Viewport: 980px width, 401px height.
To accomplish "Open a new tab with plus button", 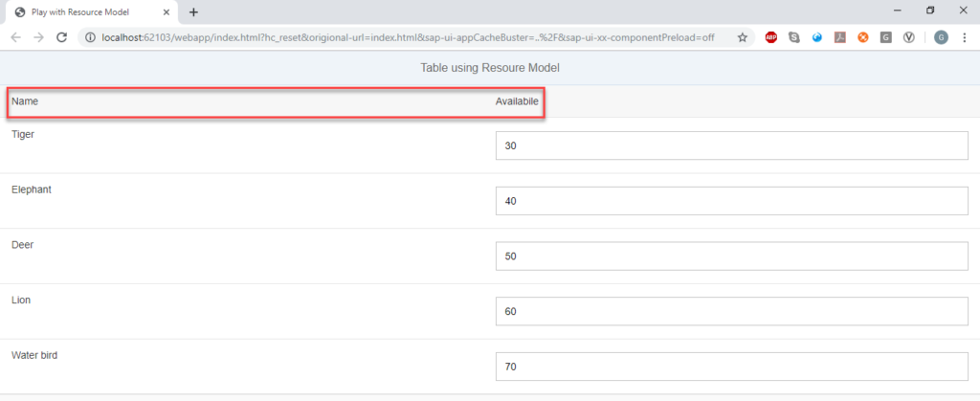I will point(193,11).
